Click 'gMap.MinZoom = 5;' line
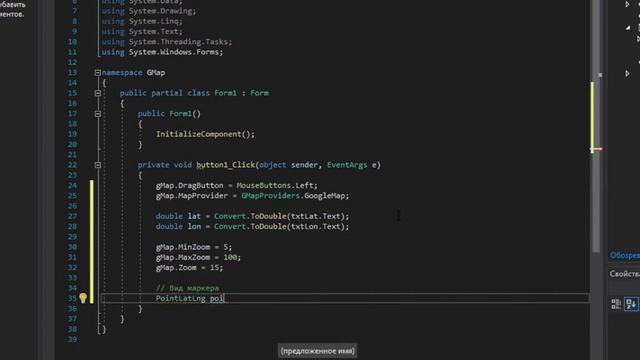 coord(193,247)
